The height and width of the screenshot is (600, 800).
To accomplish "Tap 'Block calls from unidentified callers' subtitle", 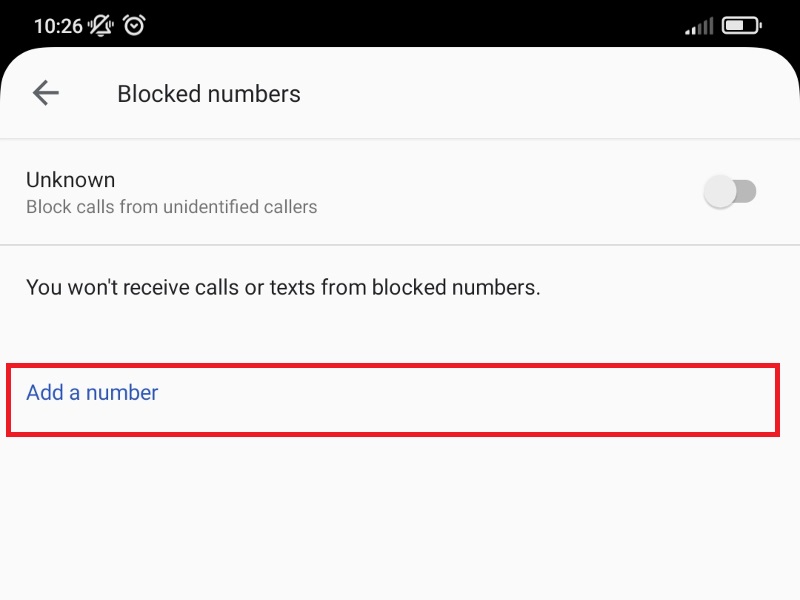I will pos(171,208).
